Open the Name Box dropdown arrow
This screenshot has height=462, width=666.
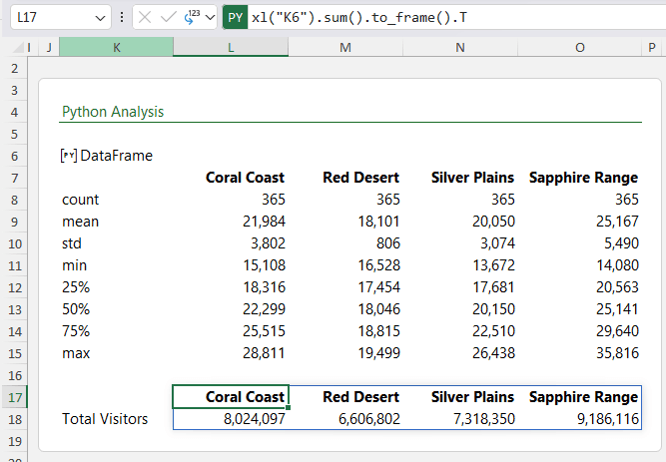pyautogui.click(x=100, y=18)
